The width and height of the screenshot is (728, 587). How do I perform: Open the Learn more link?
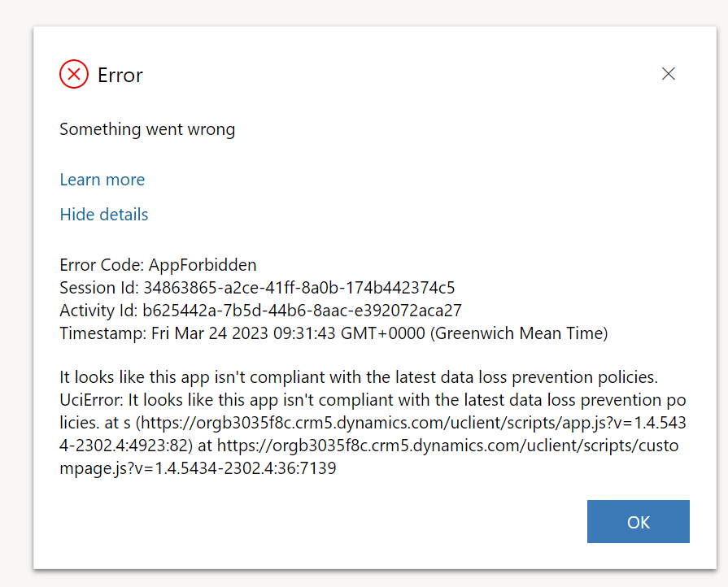(x=102, y=179)
